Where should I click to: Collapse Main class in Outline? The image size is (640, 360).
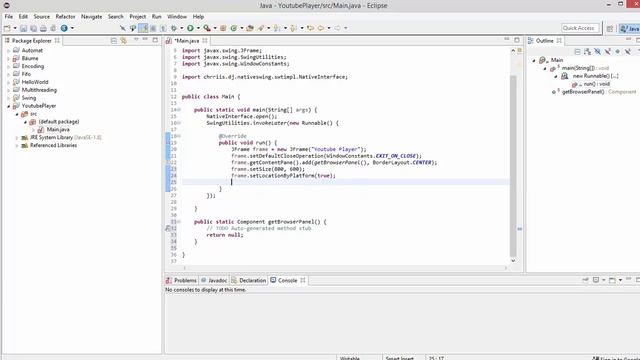[x=534, y=60]
